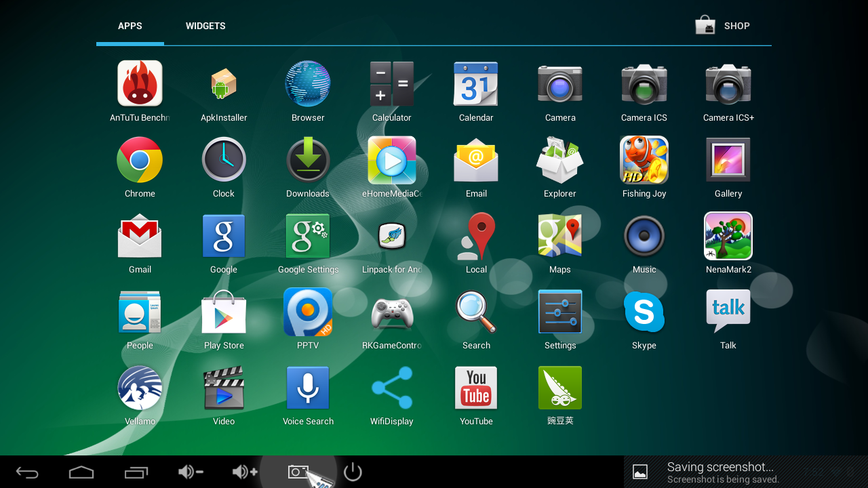Select the Apps tab

coord(130,26)
